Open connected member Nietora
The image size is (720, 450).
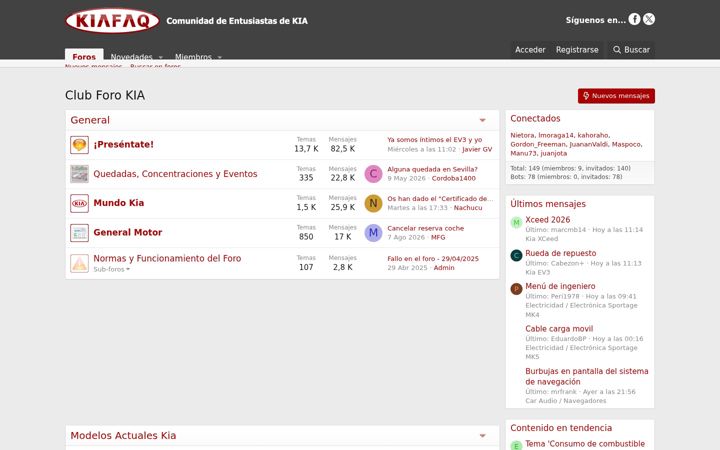coord(522,135)
